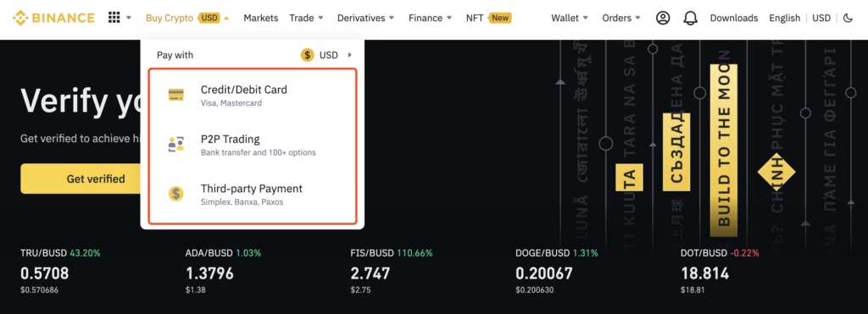Expand the USD pay-with currency arrow

pos(349,55)
